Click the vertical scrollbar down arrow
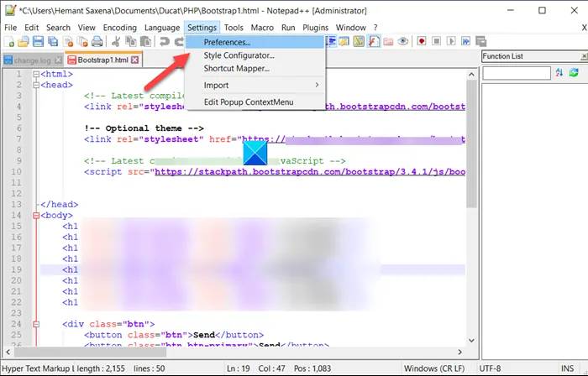This screenshot has width=588, height=376. 471,341
